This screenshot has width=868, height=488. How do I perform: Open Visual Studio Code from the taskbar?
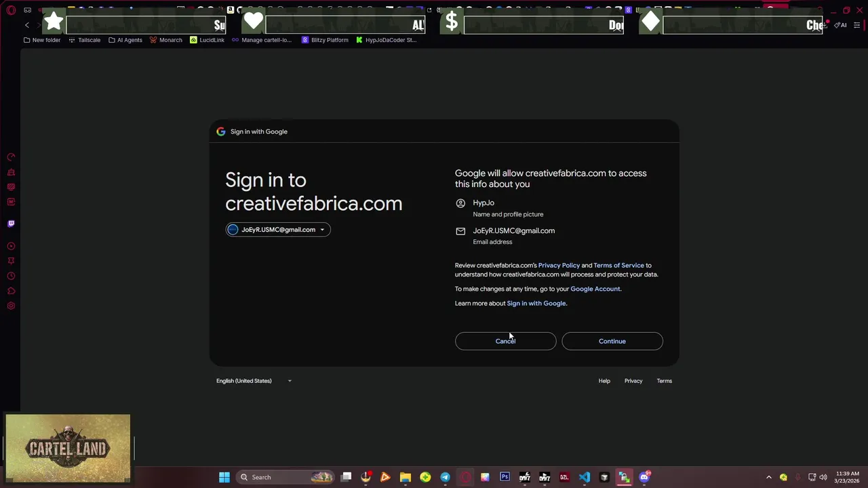[x=585, y=477]
